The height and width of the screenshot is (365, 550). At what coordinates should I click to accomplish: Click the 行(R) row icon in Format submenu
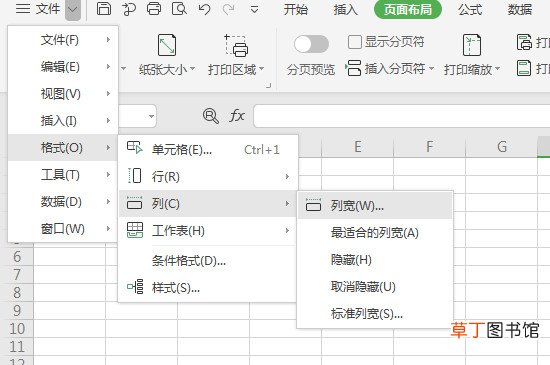click(135, 176)
